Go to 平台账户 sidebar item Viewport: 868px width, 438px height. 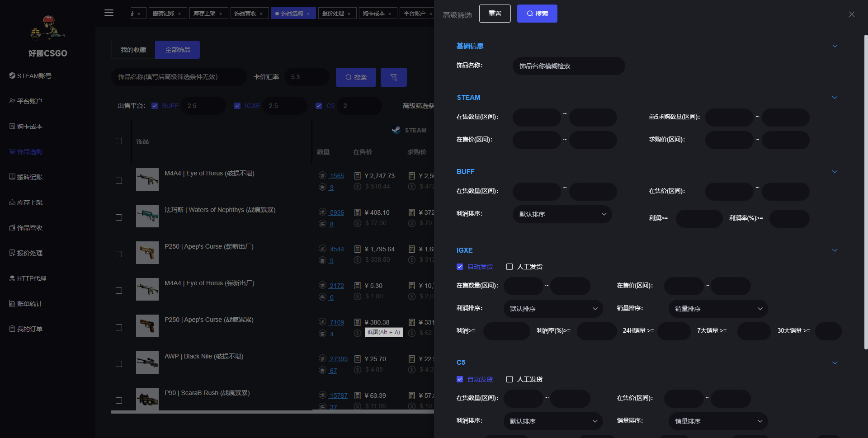pyautogui.click(x=26, y=101)
